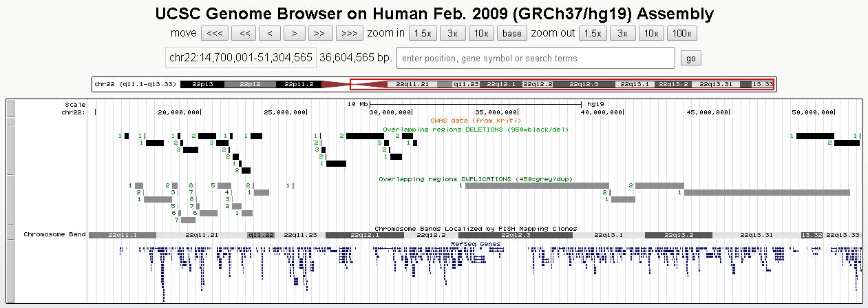Click the Overlapping regions DUPLICATIONS track label
This screenshot has width=868, height=308.
click(476, 179)
